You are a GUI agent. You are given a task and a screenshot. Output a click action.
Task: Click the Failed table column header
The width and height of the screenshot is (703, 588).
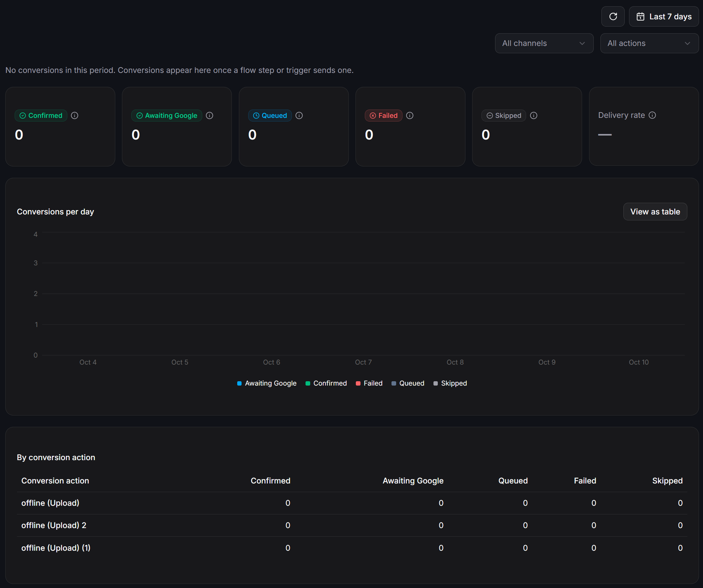585,481
